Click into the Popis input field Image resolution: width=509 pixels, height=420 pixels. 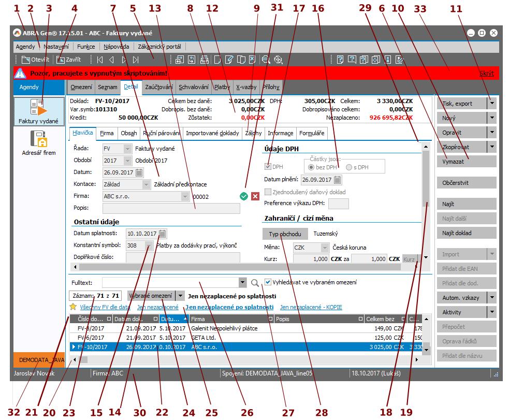(171, 208)
